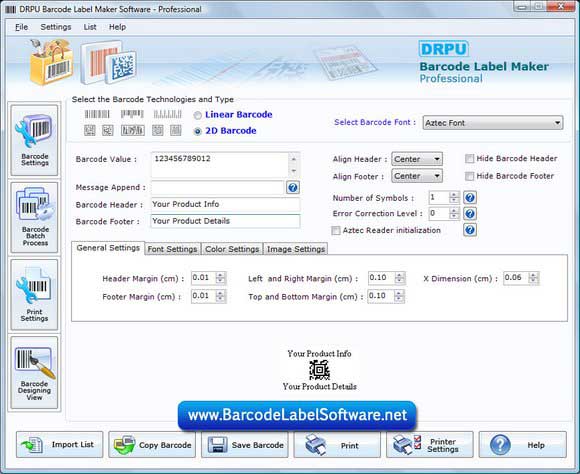
Task: Open Barcode Settings panel from sidebar
Action: click(x=34, y=140)
